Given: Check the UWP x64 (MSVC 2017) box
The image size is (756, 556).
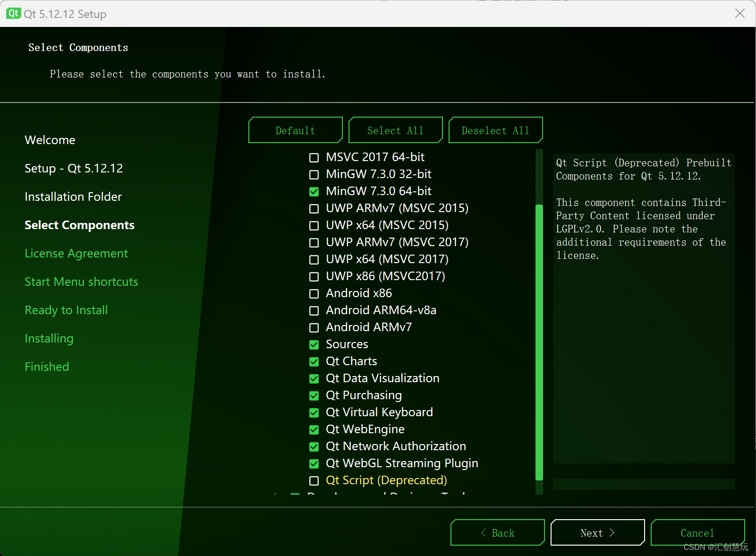Looking at the screenshot, I should (x=314, y=259).
